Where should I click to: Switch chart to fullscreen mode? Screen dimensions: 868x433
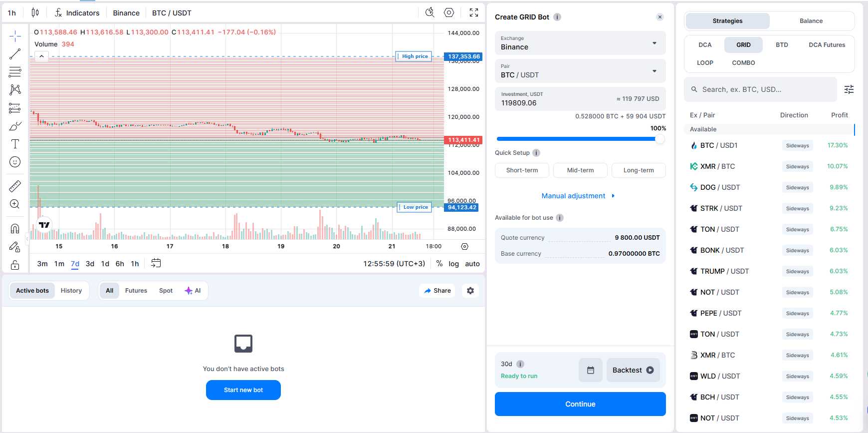coord(474,12)
